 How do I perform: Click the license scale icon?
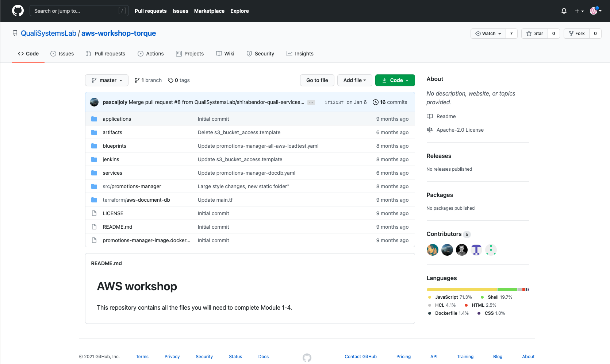pyautogui.click(x=430, y=130)
